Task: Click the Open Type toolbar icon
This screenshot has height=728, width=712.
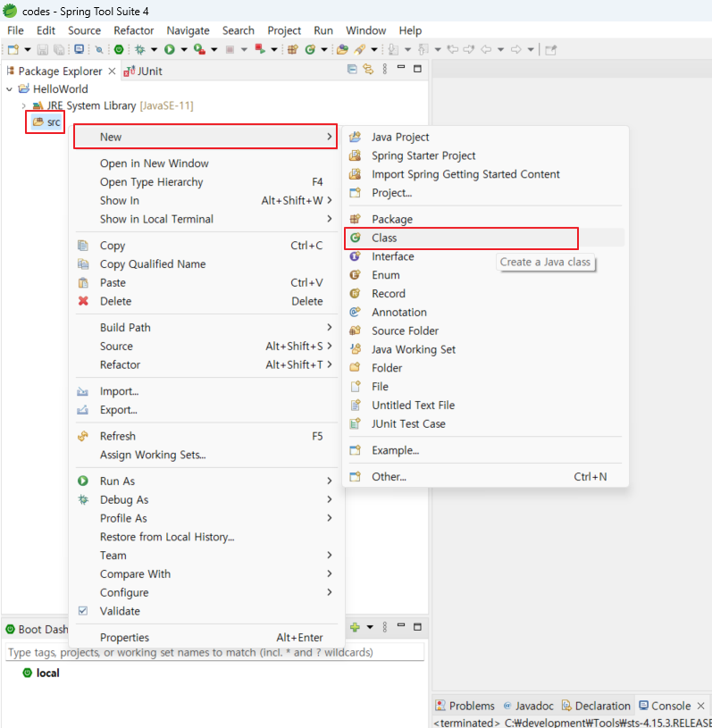Action: tap(343, 49)
